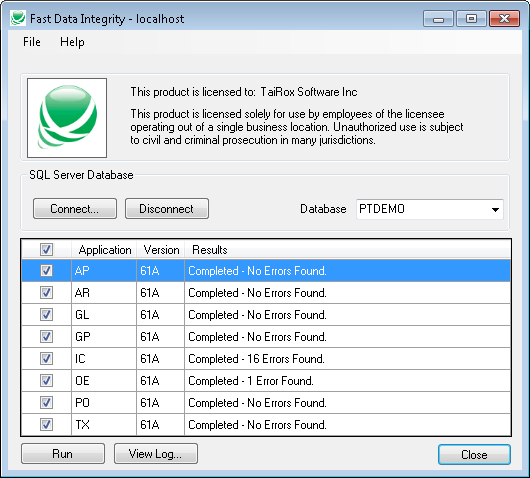Click the Version column header
The width and height of the screenshot is (530, 478).
click(161, 250)
